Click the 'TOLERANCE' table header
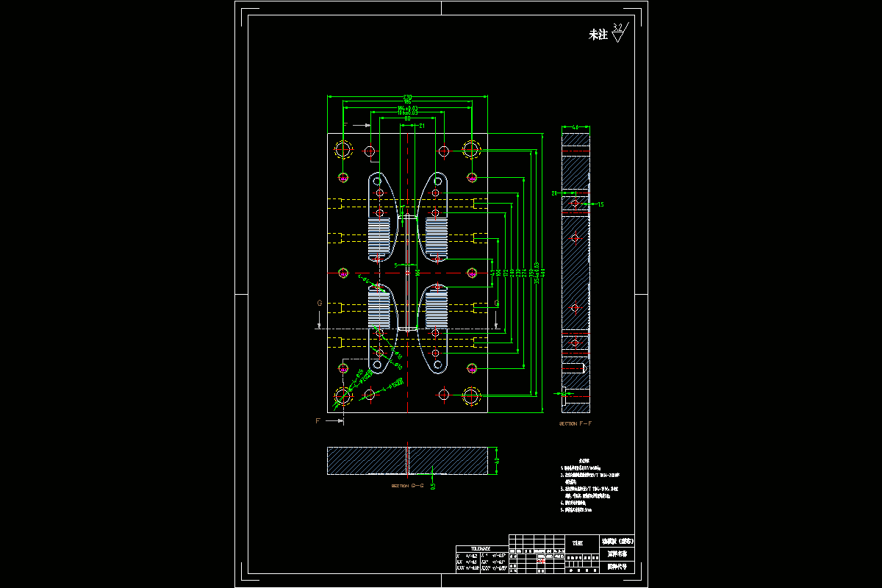This screenshot has height=588, width=882. tap(479, 549)
